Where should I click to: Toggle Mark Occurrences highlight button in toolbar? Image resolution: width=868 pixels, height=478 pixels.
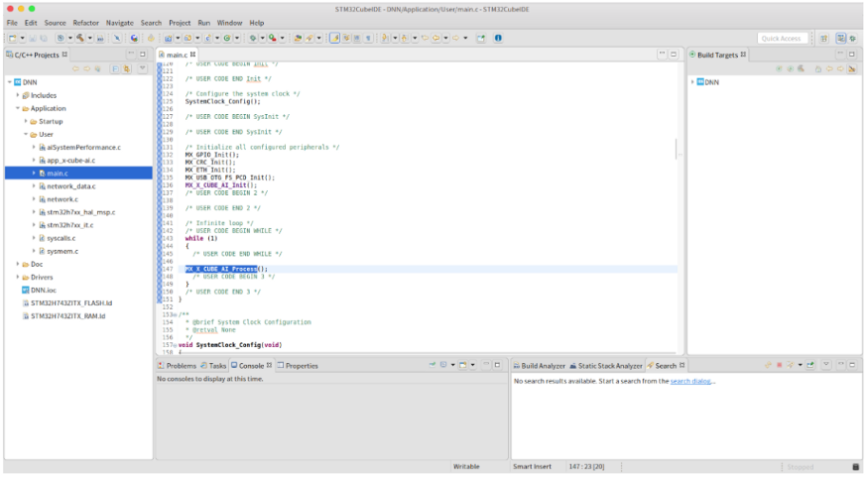(334, 38)
